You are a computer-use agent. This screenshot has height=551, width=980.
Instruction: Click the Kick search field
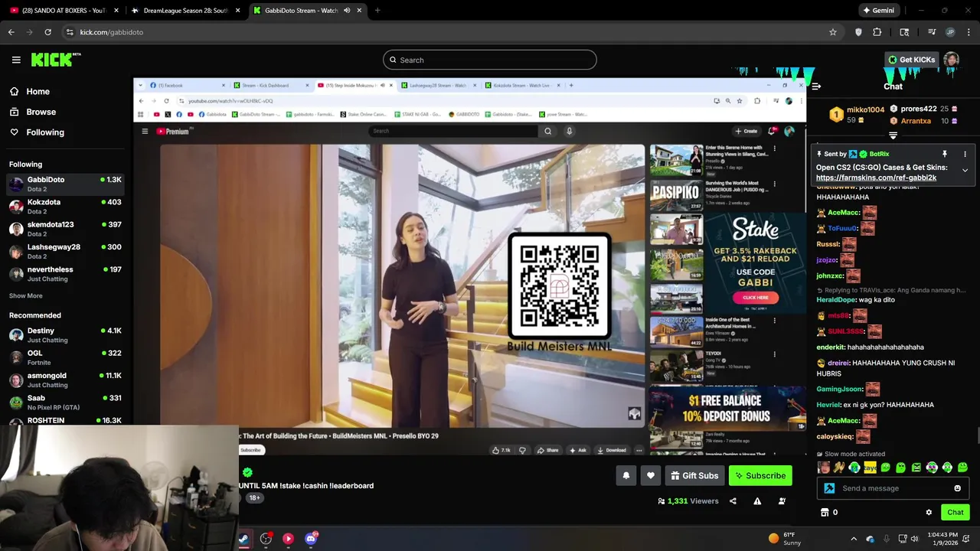489,60
